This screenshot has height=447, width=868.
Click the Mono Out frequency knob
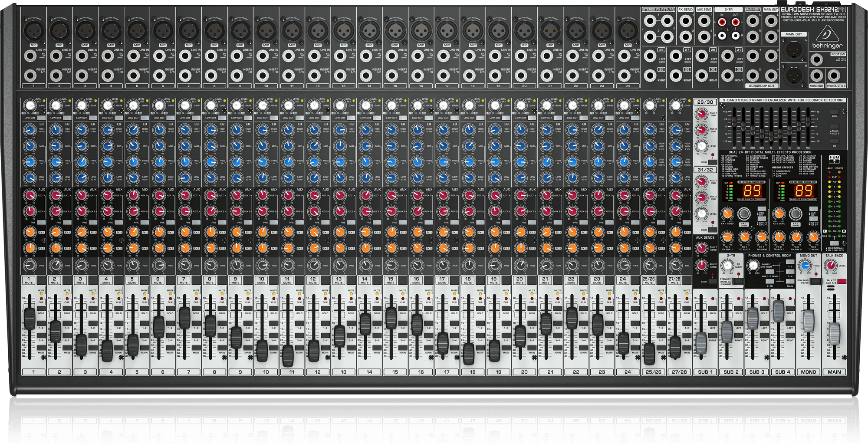[805, 265]
